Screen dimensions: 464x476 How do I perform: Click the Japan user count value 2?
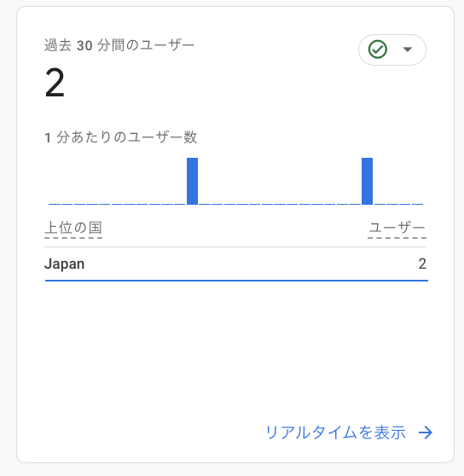point(422,264)
